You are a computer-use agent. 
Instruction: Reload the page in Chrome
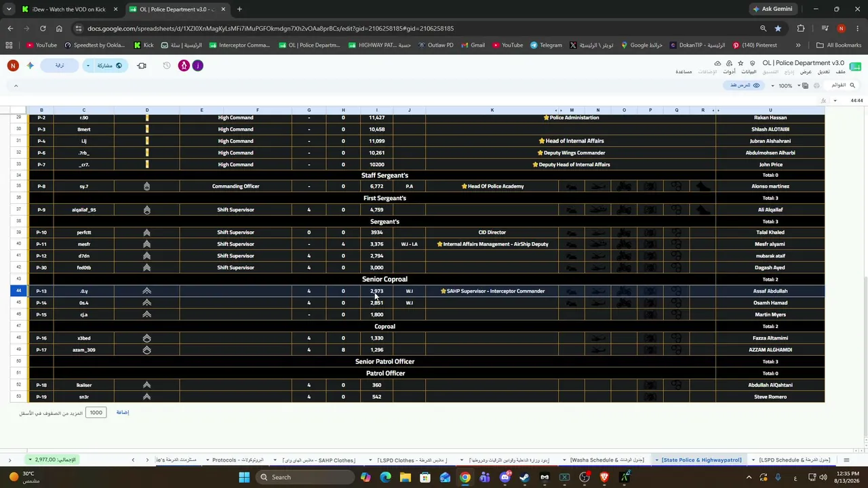click(43, 28)
